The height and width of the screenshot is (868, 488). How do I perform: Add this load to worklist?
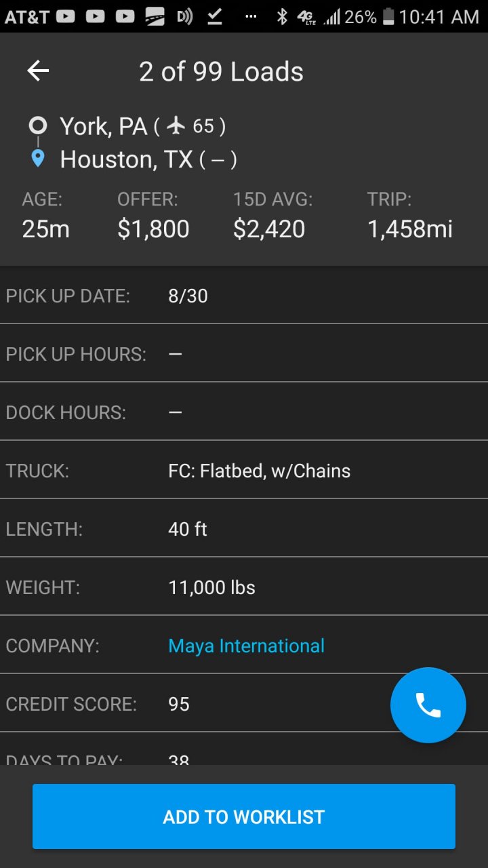[x=244, y=816]
